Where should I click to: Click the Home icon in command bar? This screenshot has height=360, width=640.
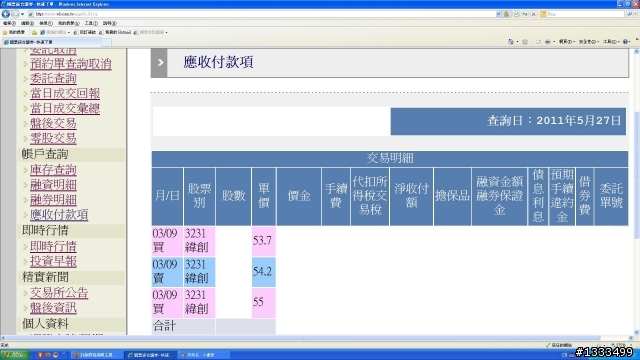coord(511,42)
